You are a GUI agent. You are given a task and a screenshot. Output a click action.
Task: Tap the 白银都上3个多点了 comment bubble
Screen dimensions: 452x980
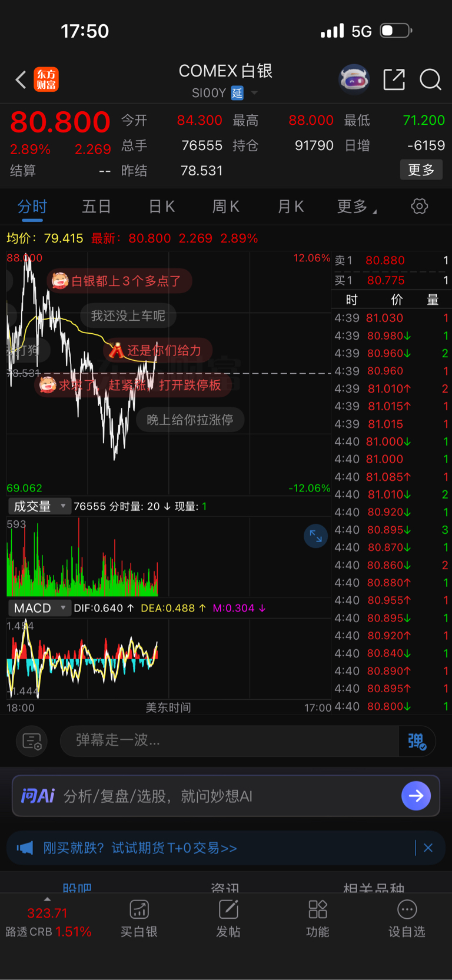tap(119, 281)
